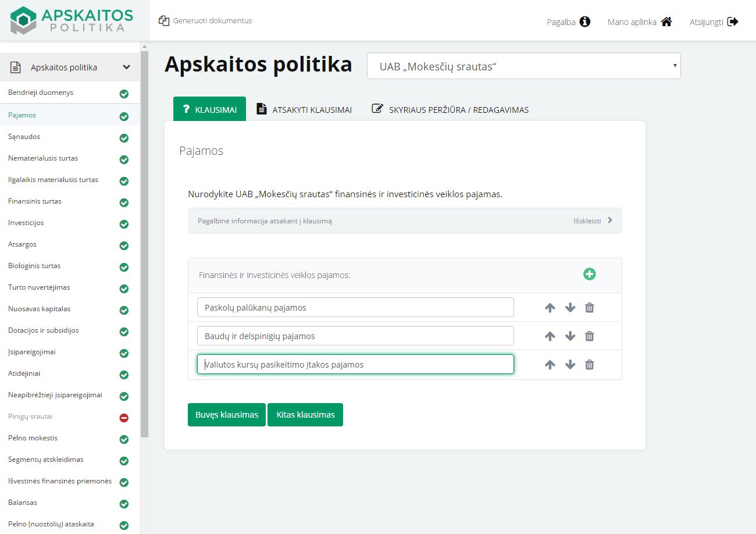Click the Kitas klausimas button
Image resolution: width=756 pixels, height=534 pixels.
pyautogui.click(x=305, y=415)
